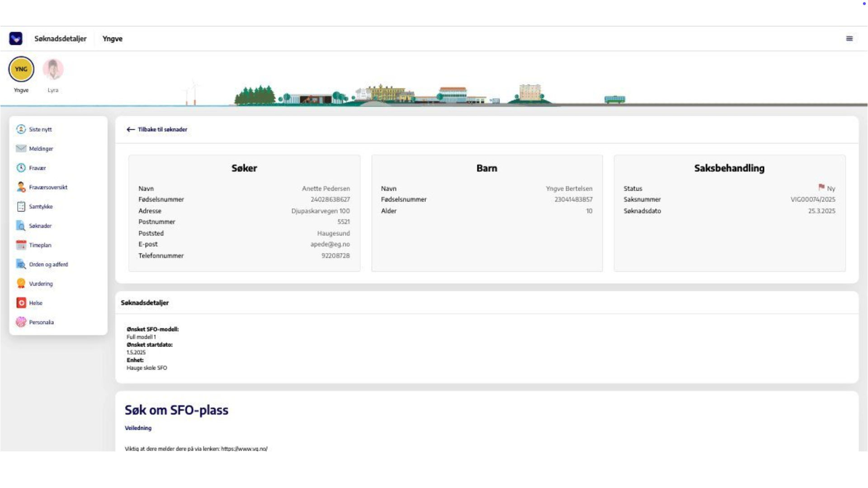
Task: Open the hamburger menu icon
Action: 849,38
